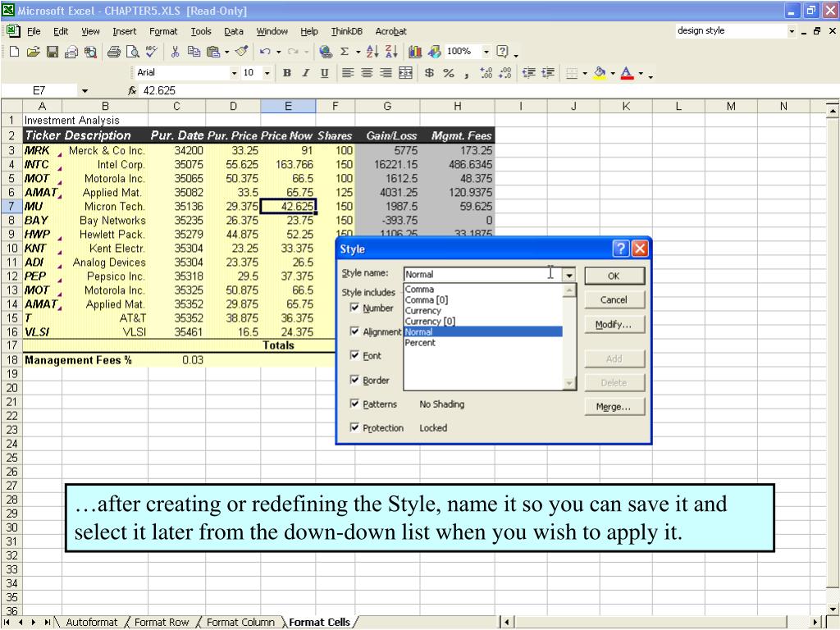Screen dimensions: 840x630
Task: Uncheck the Number checkbox
Action: coord(354,308)
